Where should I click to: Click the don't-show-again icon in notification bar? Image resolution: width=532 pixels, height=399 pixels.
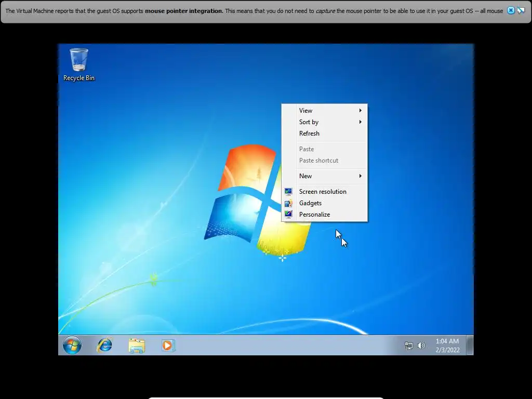click(521, 10)
